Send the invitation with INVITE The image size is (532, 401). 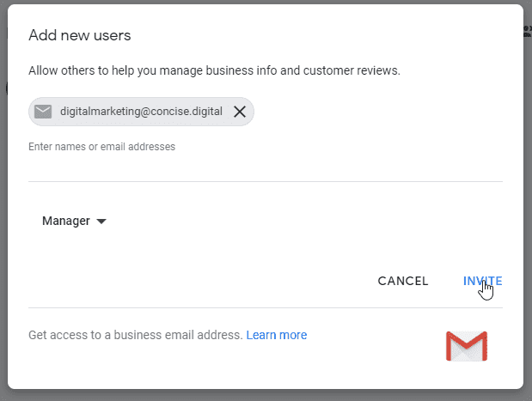coord(482,281)
